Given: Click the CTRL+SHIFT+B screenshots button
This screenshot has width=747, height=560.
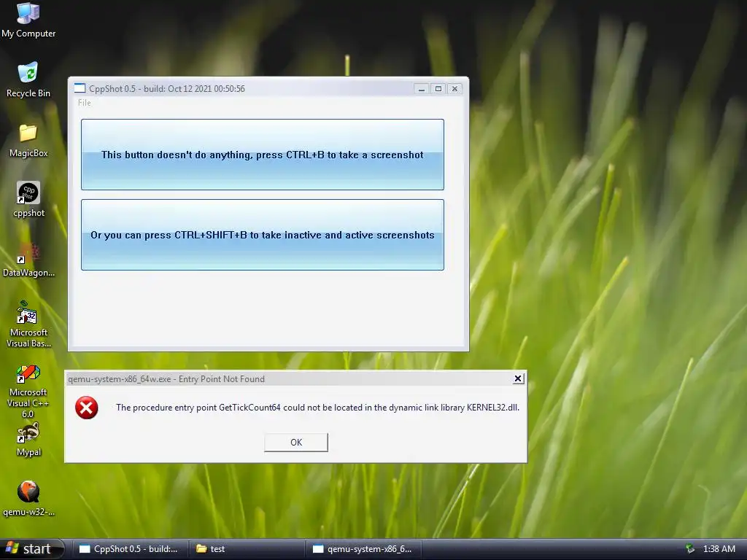Looking at the screenshot, I should 263,235.
